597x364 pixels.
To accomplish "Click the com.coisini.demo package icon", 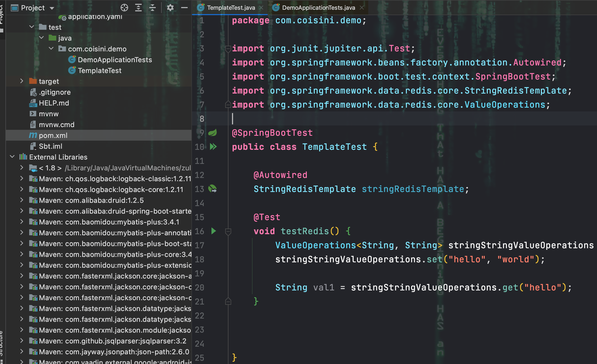I will tap(62, 49).
